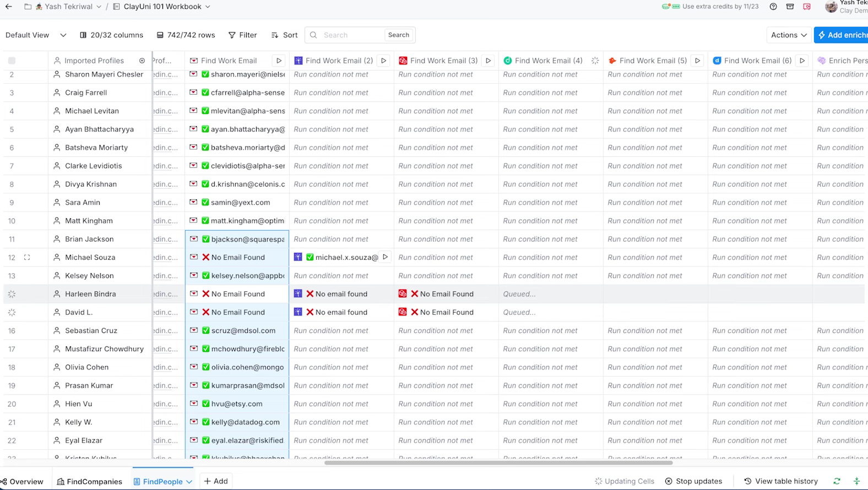The height and width of the screenshot is (490, 868).
Task: Select the kelly@datadog.com email cell
Action: click(237, 422)
